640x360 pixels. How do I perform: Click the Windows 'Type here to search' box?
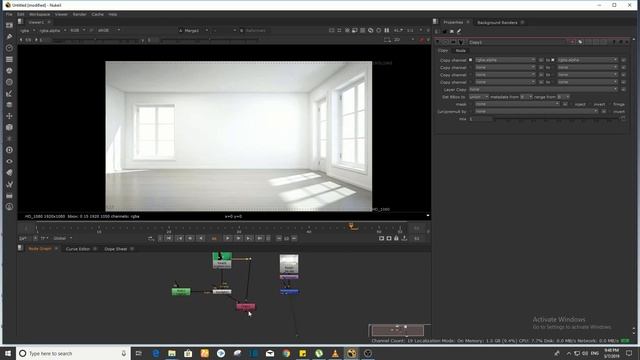(x=73, y=353)
